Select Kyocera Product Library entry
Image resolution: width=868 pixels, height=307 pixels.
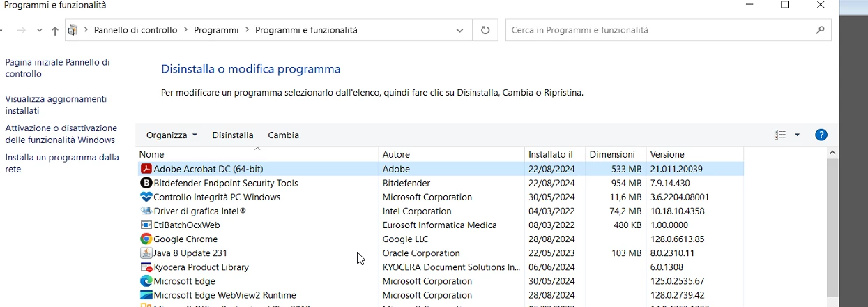pyautogui.click(x=201, y=267)
